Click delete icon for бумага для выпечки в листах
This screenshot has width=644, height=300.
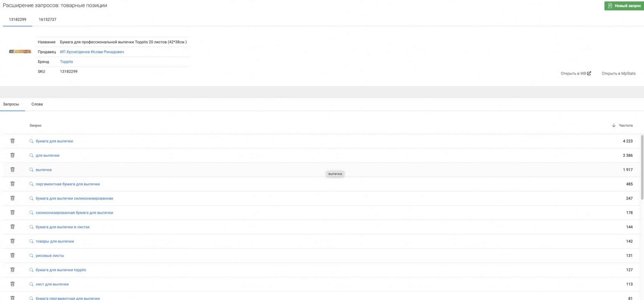(x=12, y=227)
